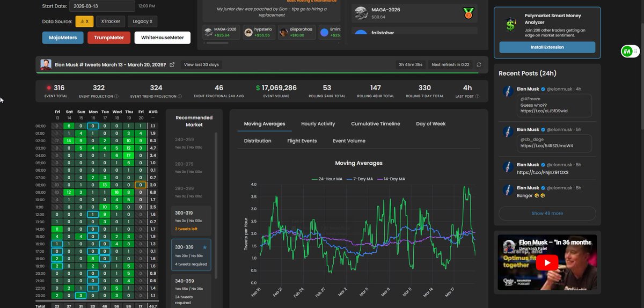Click the refresh icon next to Next refresh
This screenshot has height=308, width=644.
coord(479,64)
